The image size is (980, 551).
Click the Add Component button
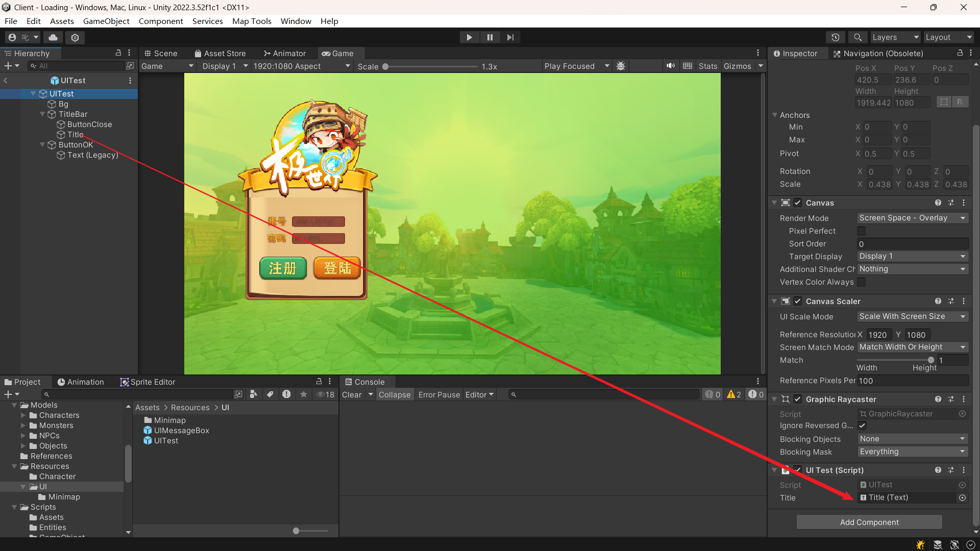point(869,522)
